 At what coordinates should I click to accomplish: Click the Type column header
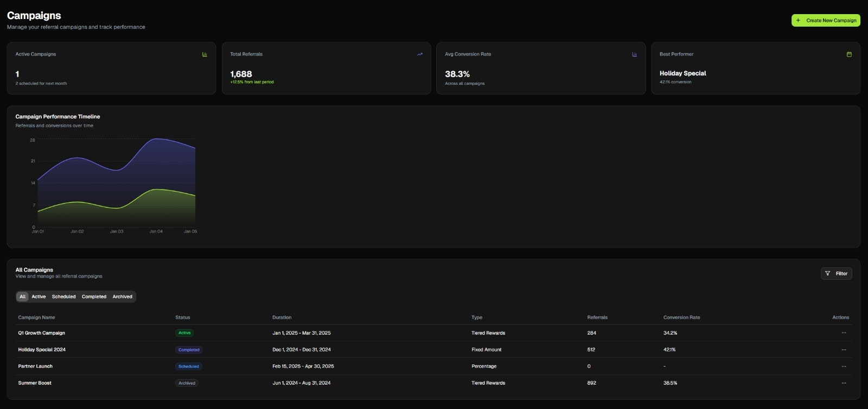coord(477,318)
